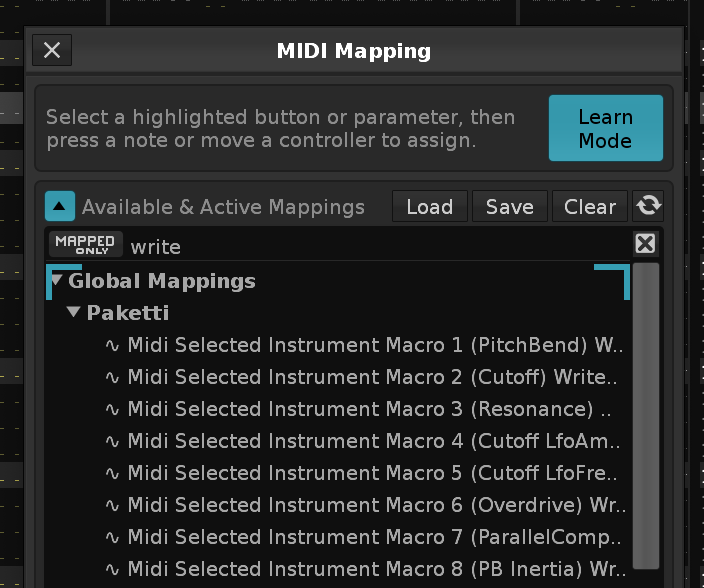
Task: Close the MIDI Mapping dialog
Action: (52, 51)
